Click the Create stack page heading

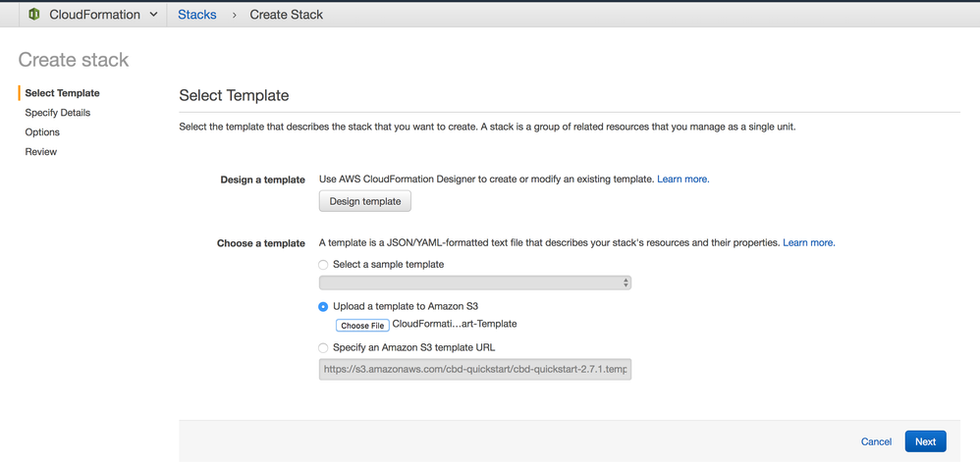click(73, 60)
